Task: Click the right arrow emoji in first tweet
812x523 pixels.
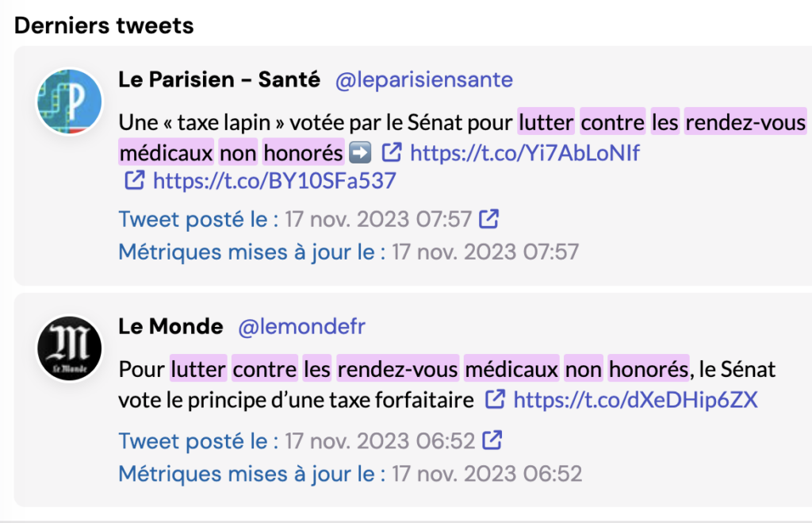Action: [360, 152]
